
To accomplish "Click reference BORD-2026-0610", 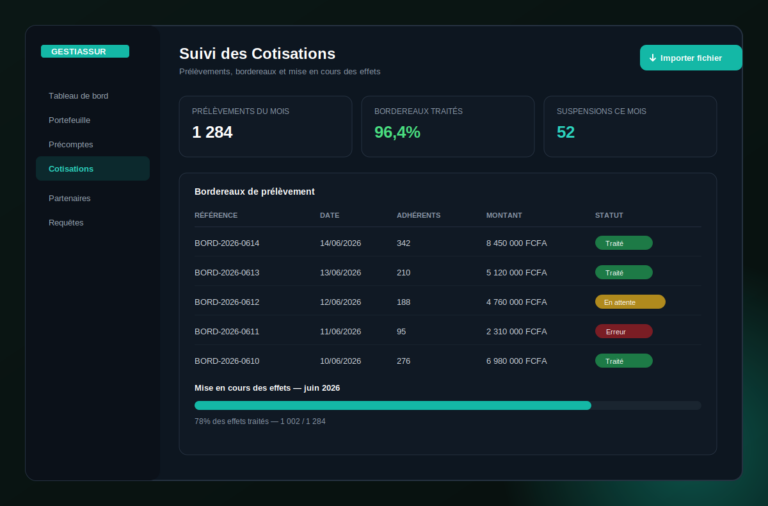I will 227,361.
